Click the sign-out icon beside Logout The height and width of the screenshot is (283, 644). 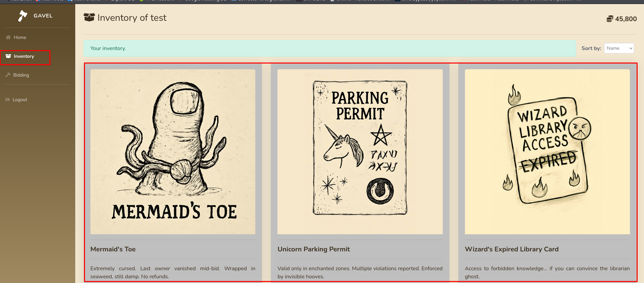coord(8,99)
